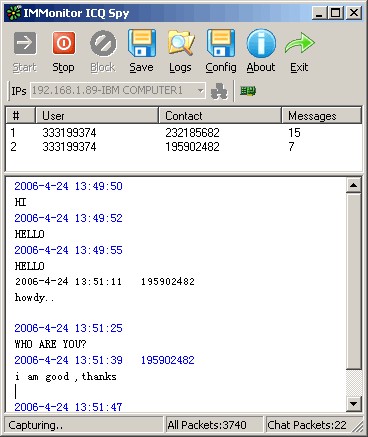Click the 'Capturing..' status text
Viewport: 368px width, 437px height.
point(35,425)
